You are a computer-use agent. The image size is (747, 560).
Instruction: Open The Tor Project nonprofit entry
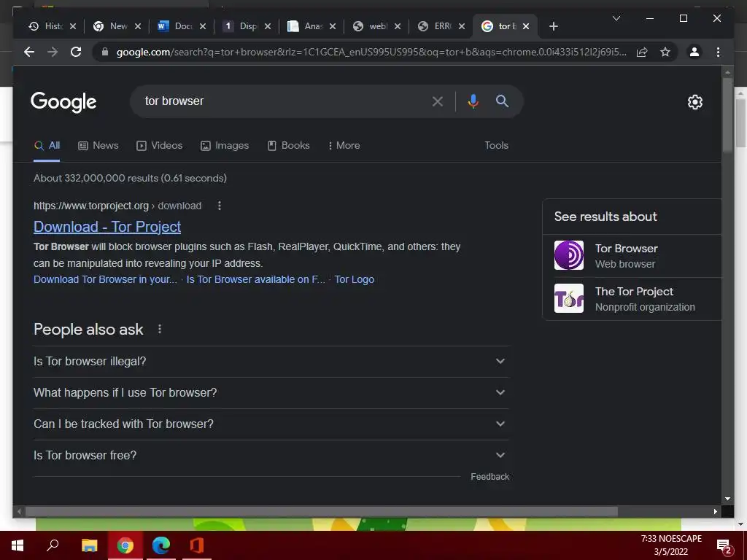tap(632, 298)
